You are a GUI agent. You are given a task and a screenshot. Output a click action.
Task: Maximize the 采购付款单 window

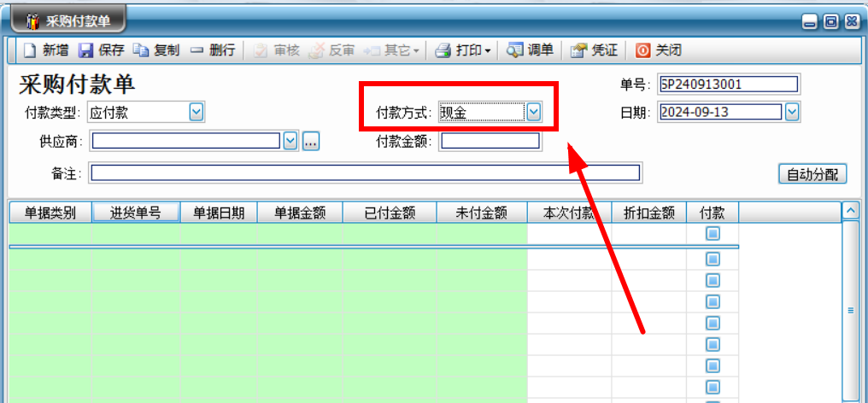[x=830, y=22]
